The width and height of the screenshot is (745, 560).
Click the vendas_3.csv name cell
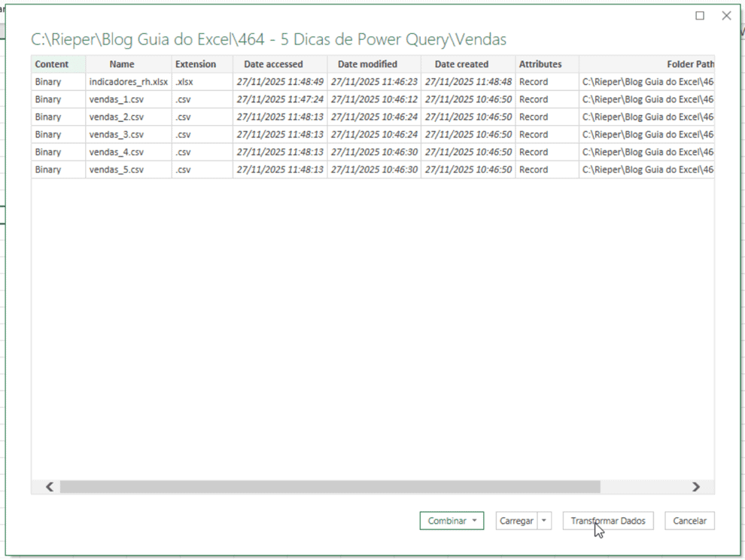coord(116,135)
